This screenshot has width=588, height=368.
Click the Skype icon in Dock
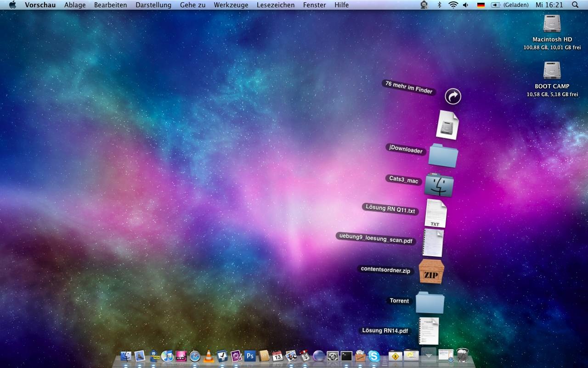(x=374, y=356)
